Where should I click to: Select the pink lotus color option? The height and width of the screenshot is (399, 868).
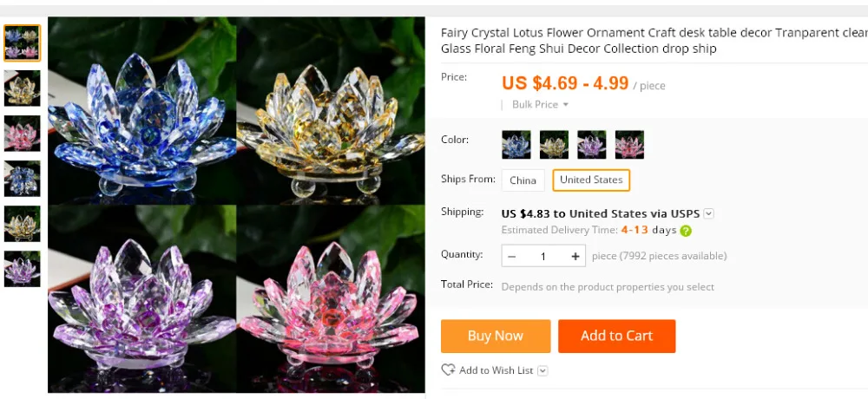click(x=628, y=145)
